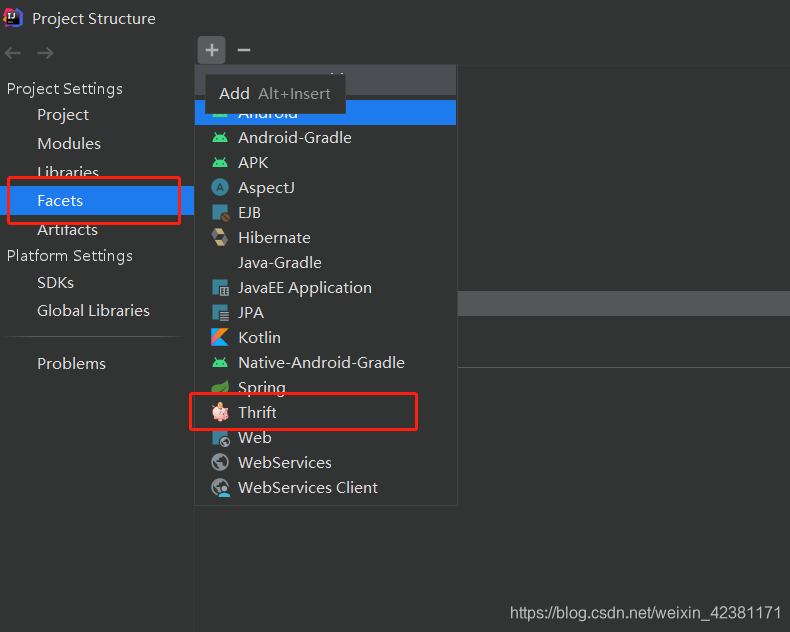This screenshot has width=790, height=632.
Task: Click the APK android icon
Action: (220, 163)
